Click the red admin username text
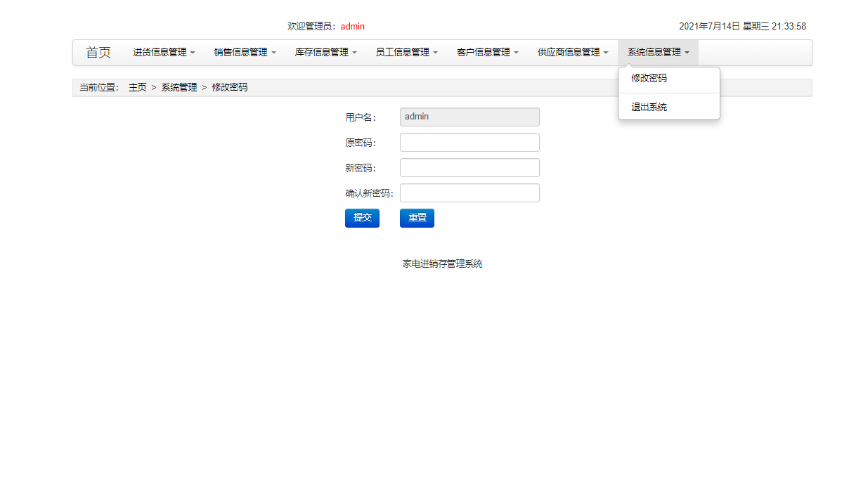Image resolution: width=868 pixels, height=501 pixels. (352, 26)
